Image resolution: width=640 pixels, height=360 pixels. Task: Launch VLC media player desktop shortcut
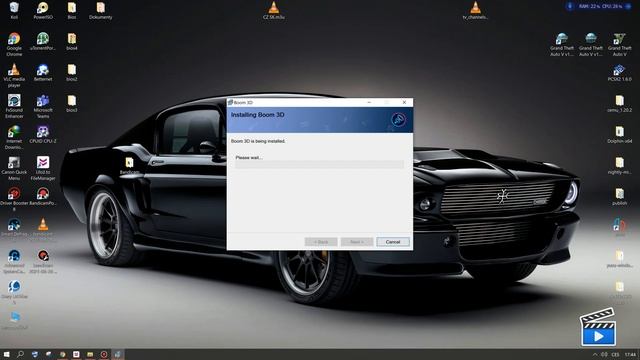point(14,75)
